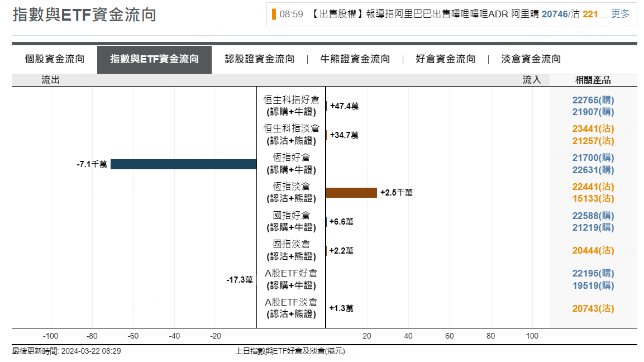Open related product 22195(購)
The width and height of the screenshot is (644, 362).
coord(593,274)
